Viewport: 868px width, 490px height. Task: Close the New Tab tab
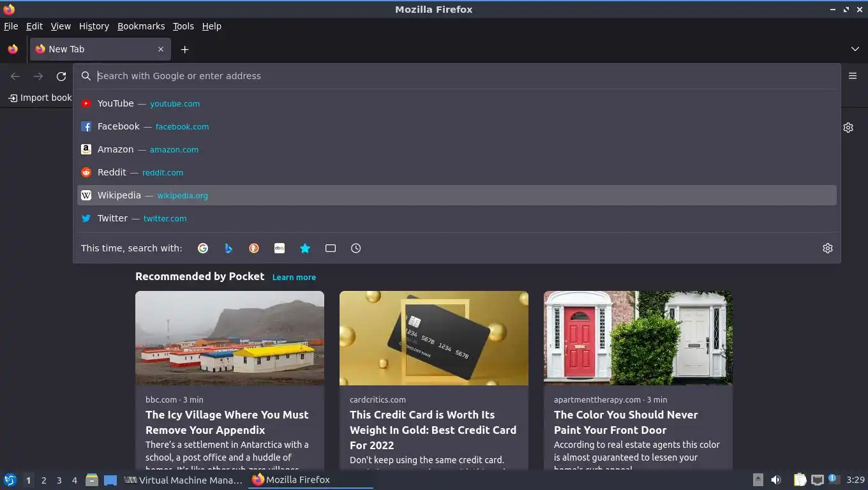pyautogui.click(x=161, y=49)
